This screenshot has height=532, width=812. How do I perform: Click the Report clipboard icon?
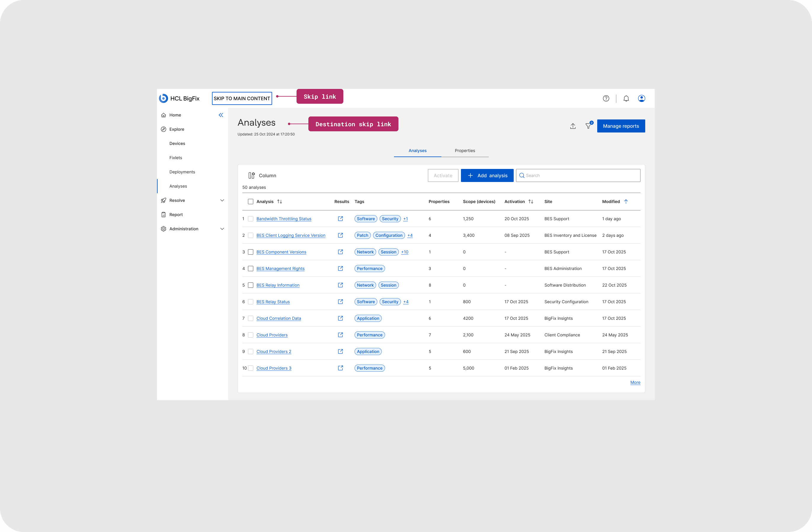tap(164, 215)
